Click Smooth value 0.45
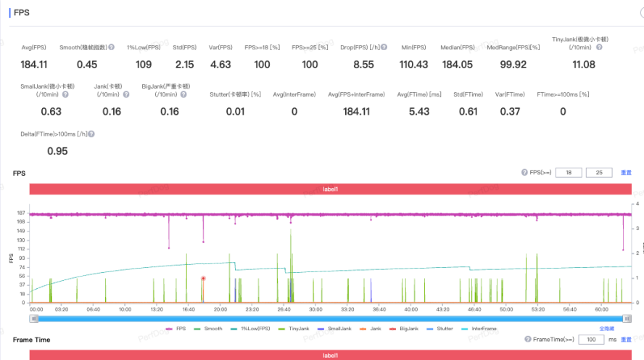The image size is (644, 360). 87,65
